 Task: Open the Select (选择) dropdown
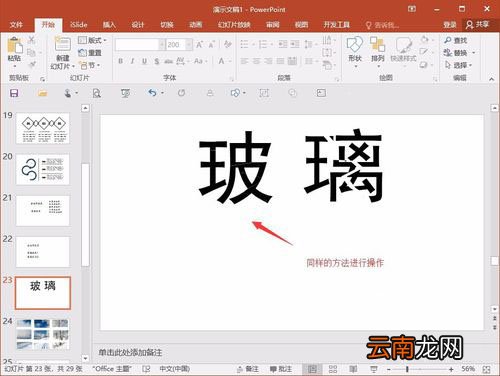coord(458,65)
